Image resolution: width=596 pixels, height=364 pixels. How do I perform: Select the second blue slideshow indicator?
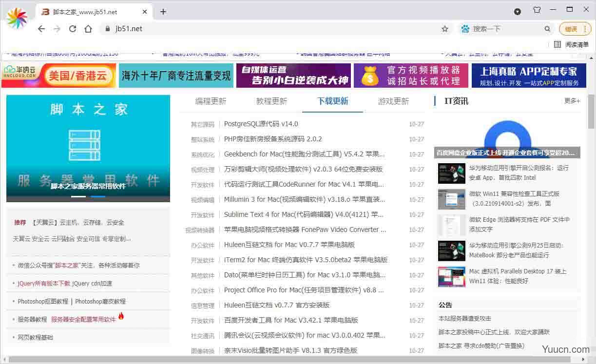pyautogui.click(x=98, y=196)
